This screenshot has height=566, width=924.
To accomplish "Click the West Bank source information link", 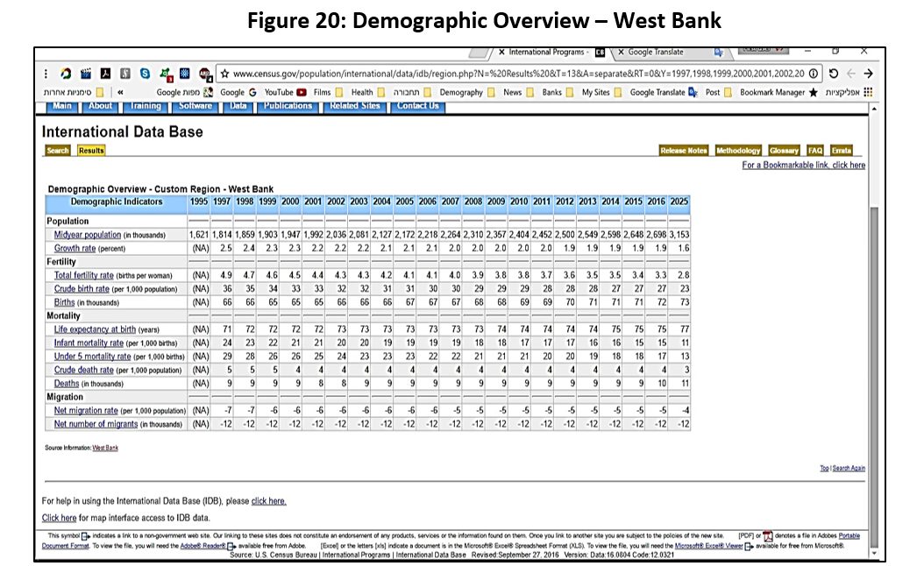I will (105, 449).
